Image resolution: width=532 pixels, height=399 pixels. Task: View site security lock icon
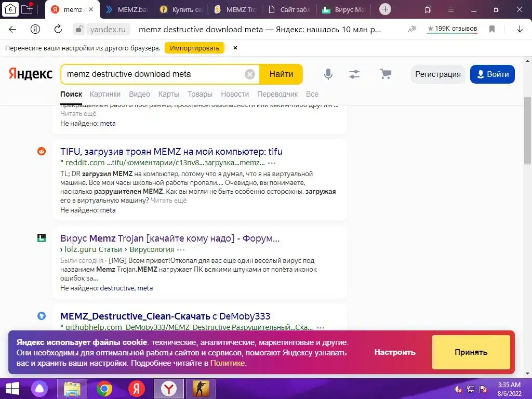tap(79, 30)
